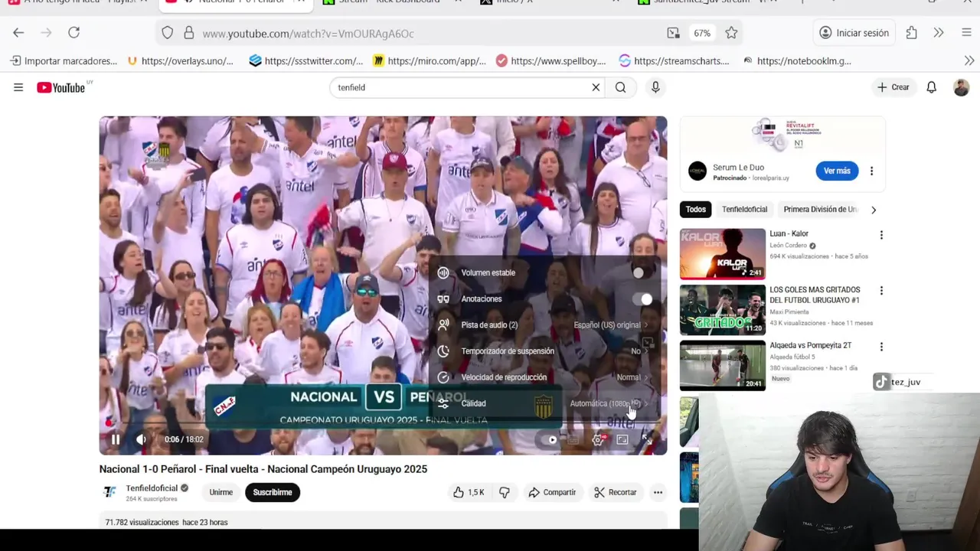The width and height of the screenshot is (980, 551).
Task: Go back with the browser back arrow
Action: point(18,33)
